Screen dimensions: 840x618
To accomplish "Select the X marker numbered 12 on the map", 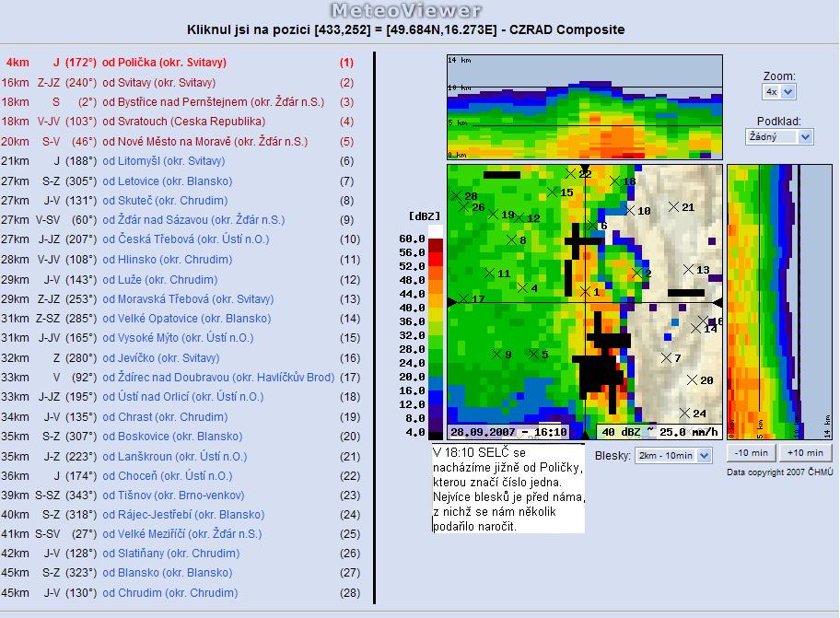I will [519, 217].
